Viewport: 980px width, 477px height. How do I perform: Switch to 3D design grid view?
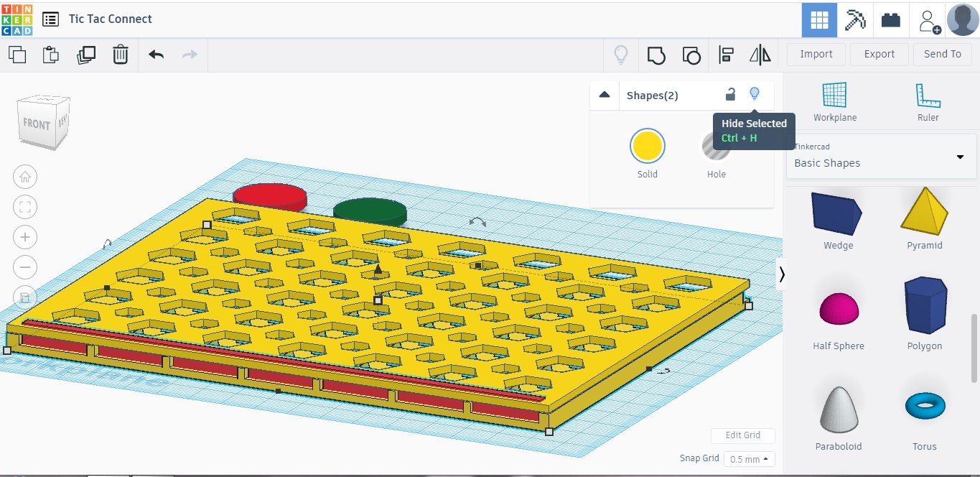click(x=819, y=20)
